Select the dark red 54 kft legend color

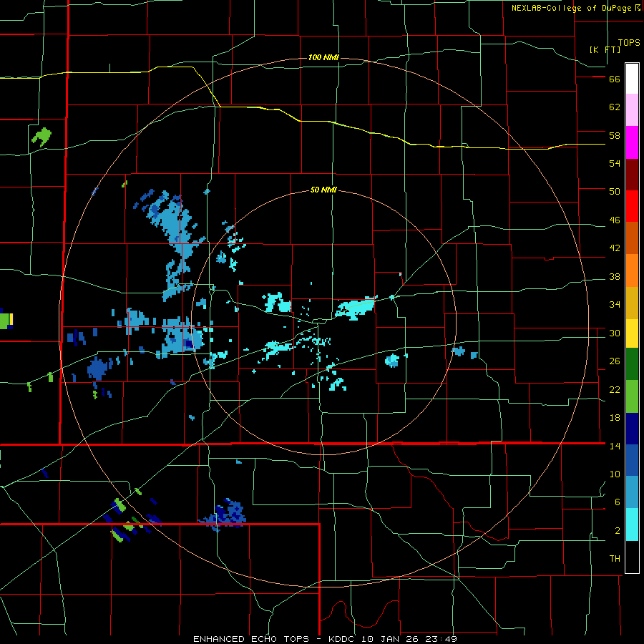[632, 175]
